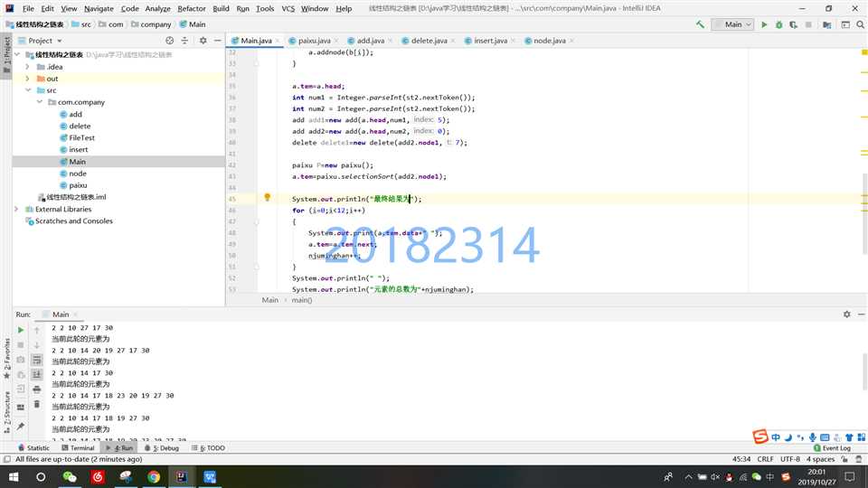Hide the Run panel with minus icon

coord(862,314)
